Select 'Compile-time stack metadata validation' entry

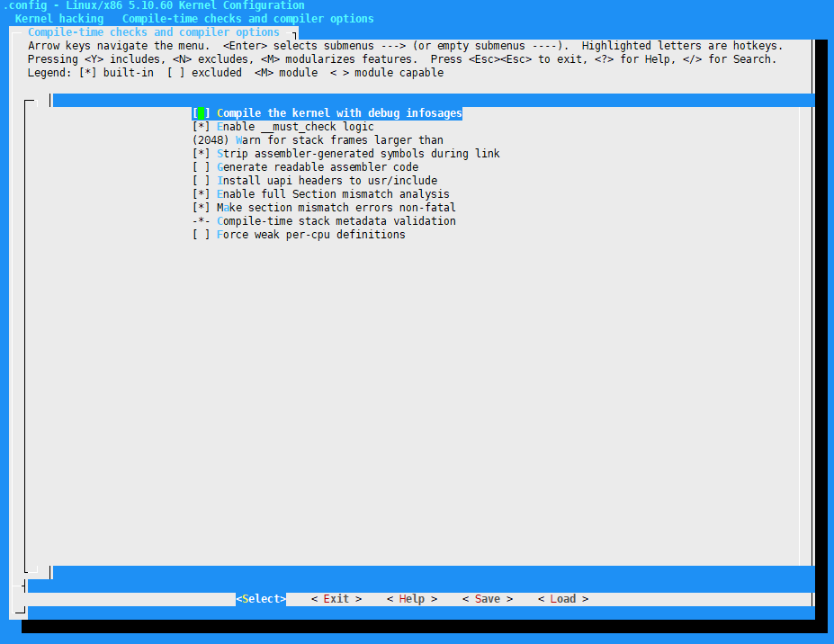[324, 220]
